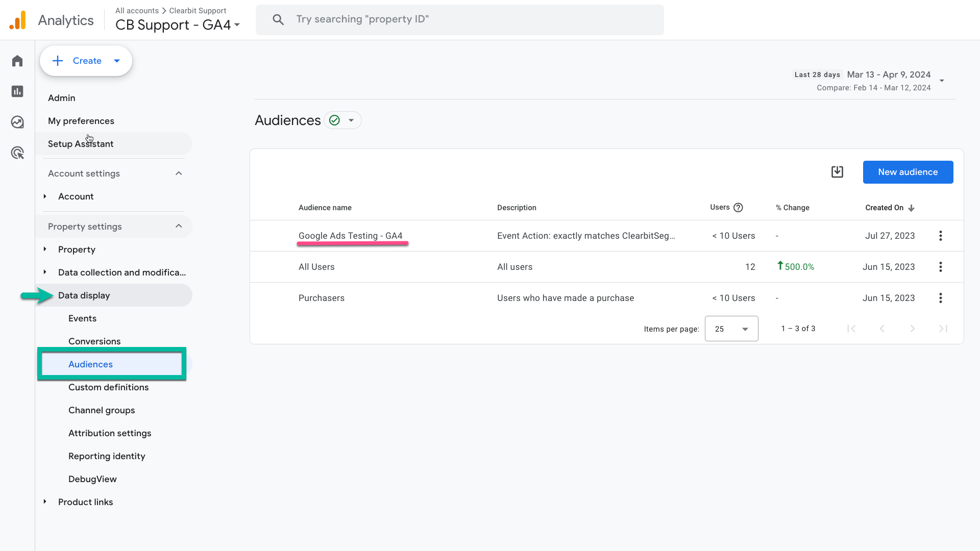The image size is (980, 551).
Task: Click the search magnifier icon
Action: tap(278, 20)
